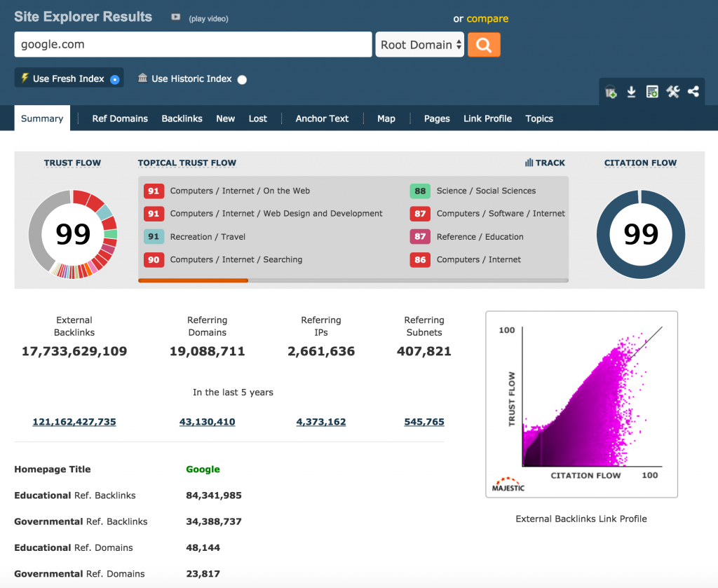718x588 pixels.
Task: Go to the Link Profile tab
Action: point(487,118)
